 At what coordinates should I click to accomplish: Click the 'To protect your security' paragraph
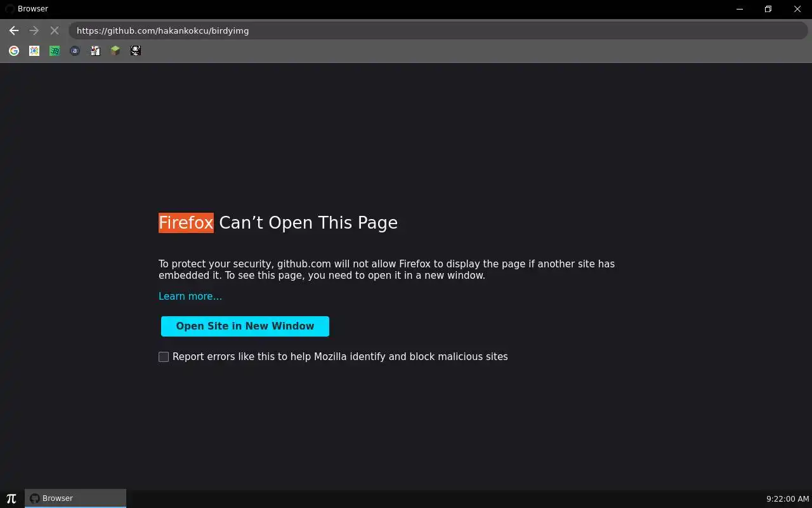[386, 269]
